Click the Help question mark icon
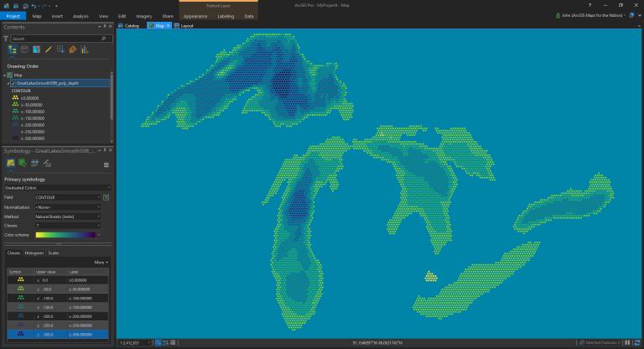The width and height of the screenshot is (644, 349). point(589,5)
